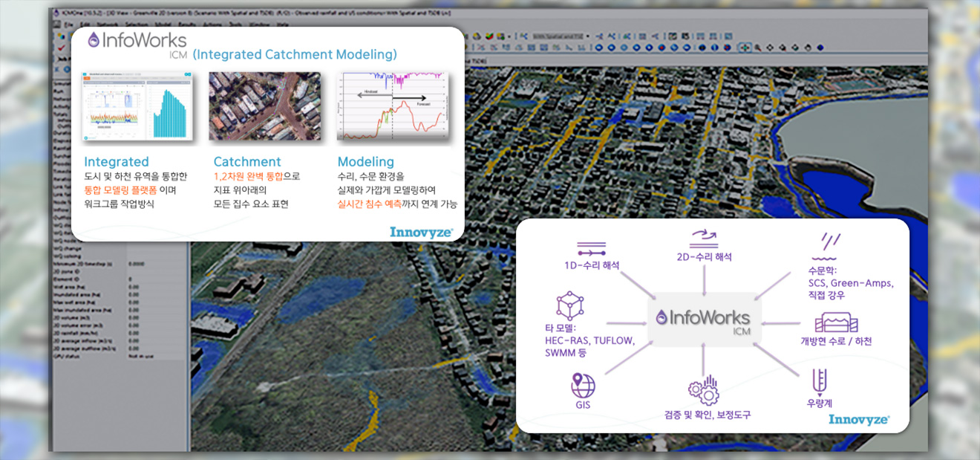Click the GIS globe icon
This screenshot has height=460, width=980.
[583, 386]
